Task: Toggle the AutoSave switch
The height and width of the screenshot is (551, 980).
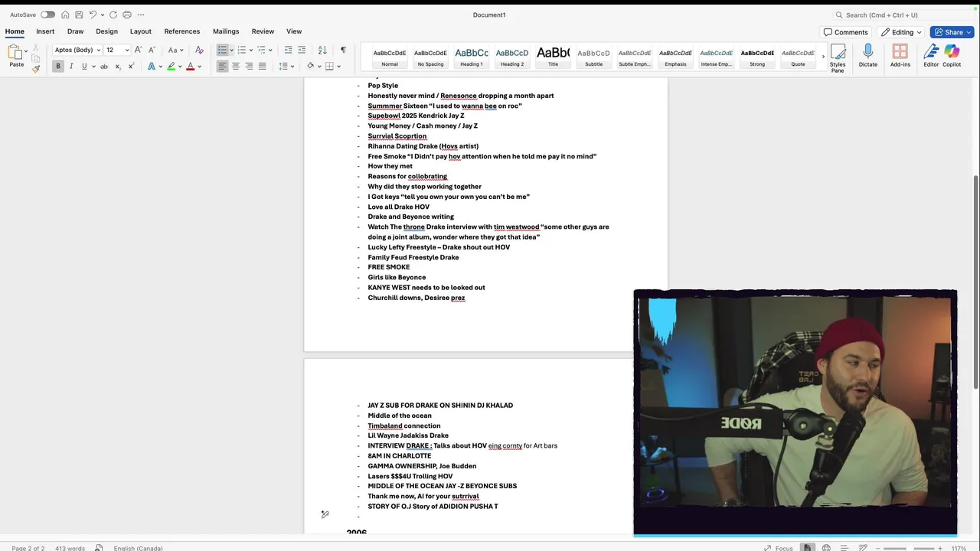Action: (47, 15)
